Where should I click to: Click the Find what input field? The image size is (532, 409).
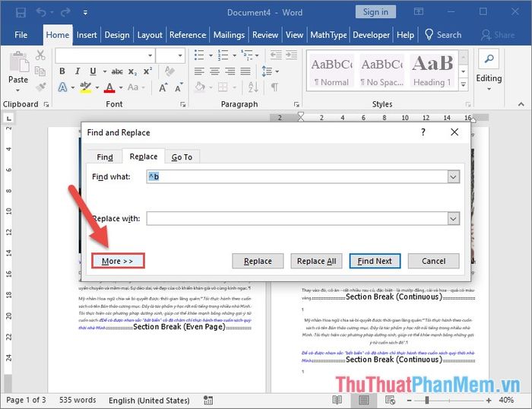[297, 177]
